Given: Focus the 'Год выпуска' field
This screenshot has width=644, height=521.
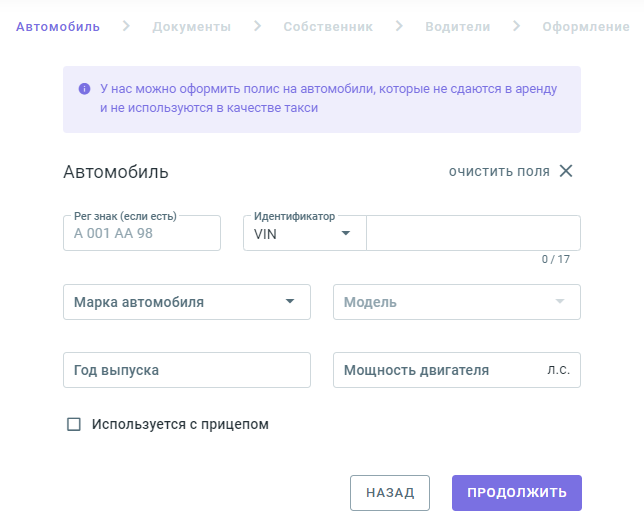Looking at the screenshot, I should (187, 370).
